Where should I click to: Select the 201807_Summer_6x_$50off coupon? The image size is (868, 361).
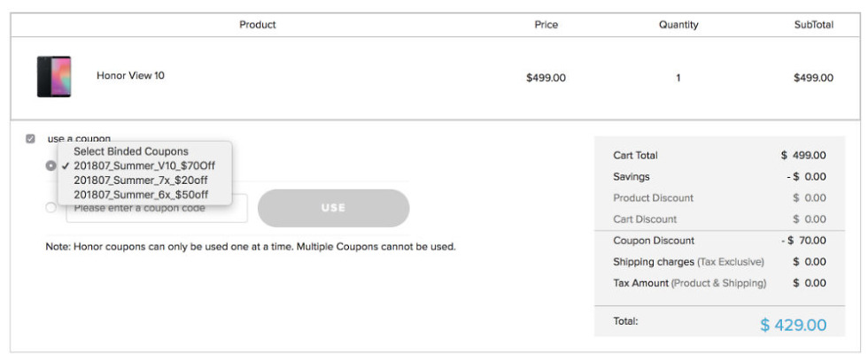point(141,195)
